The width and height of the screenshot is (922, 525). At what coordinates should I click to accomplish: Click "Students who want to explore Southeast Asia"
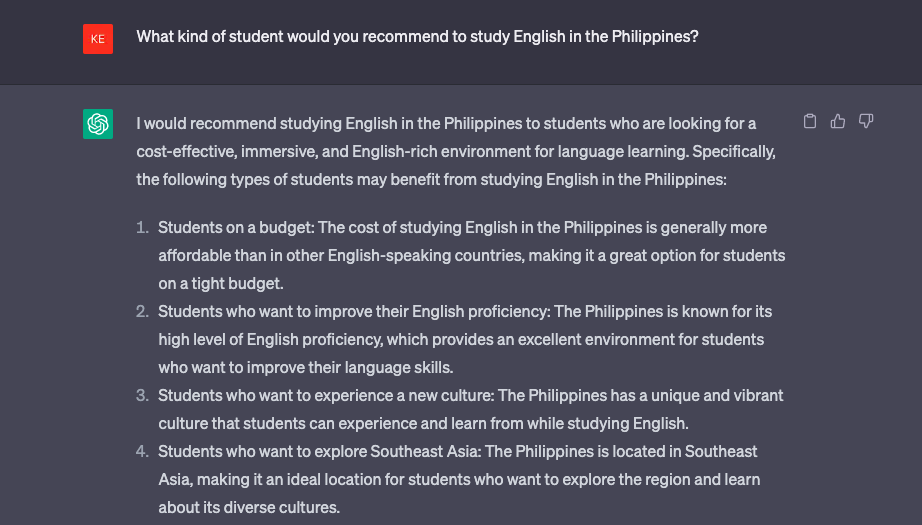[x=319, y=452]
